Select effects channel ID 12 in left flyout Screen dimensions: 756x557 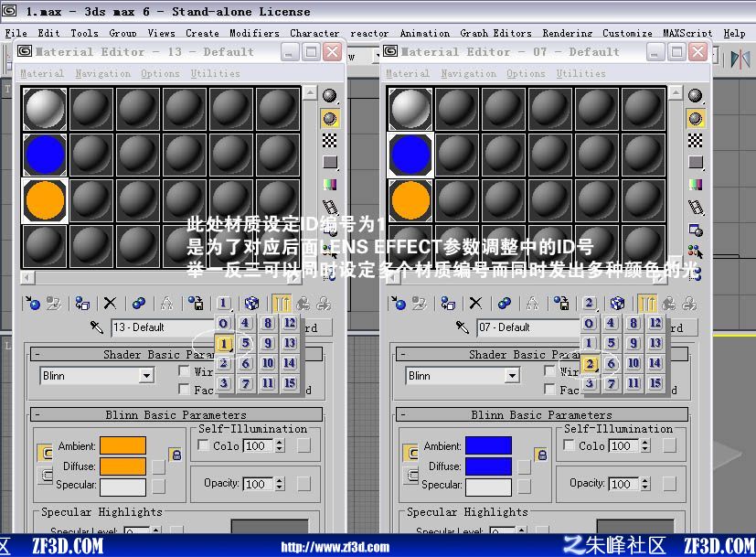(x=289, y=323)
